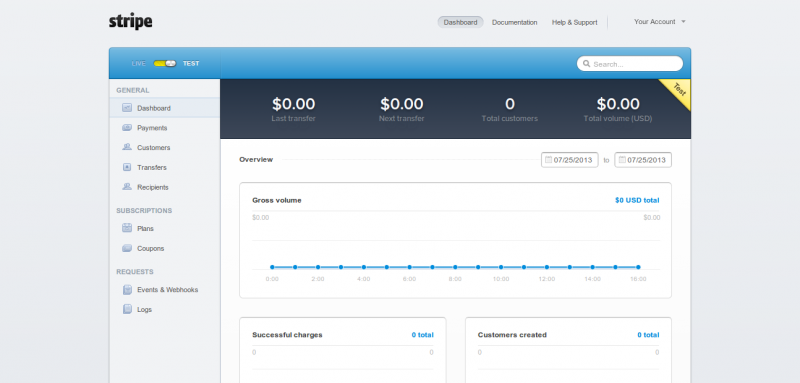
Task: Click the Last transfer $0.00 stat
Action: click(293, 109)
